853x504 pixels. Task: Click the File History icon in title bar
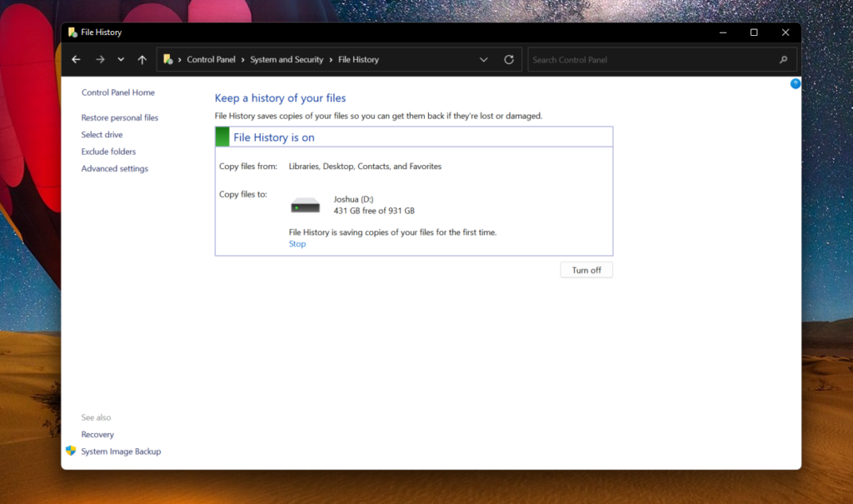pyautogui.click(x=73, y=32)
